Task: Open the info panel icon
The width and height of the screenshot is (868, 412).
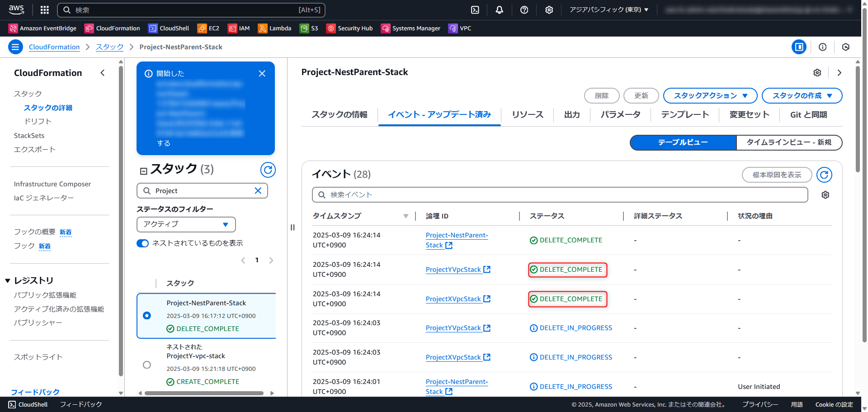Action: (x=823, y=47)
